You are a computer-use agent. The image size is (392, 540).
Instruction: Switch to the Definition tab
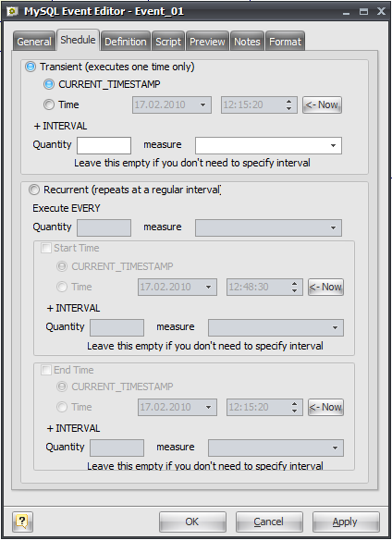pos(126,42)
